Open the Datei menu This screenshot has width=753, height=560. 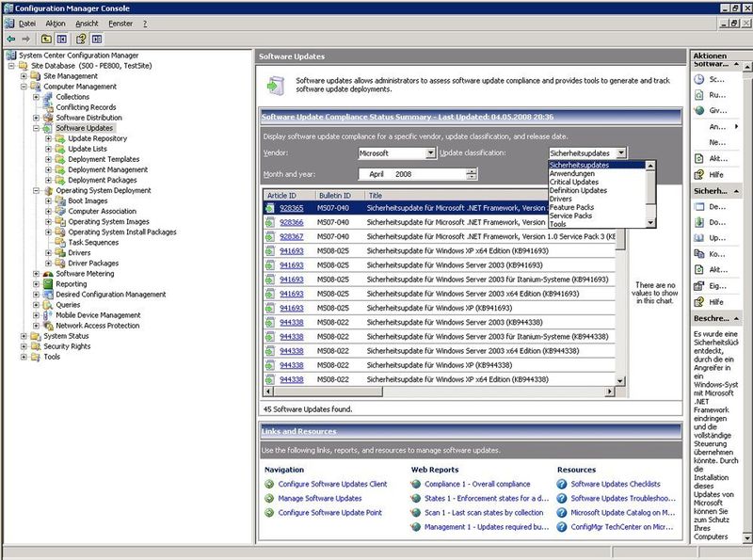click(x=27, y=24)
